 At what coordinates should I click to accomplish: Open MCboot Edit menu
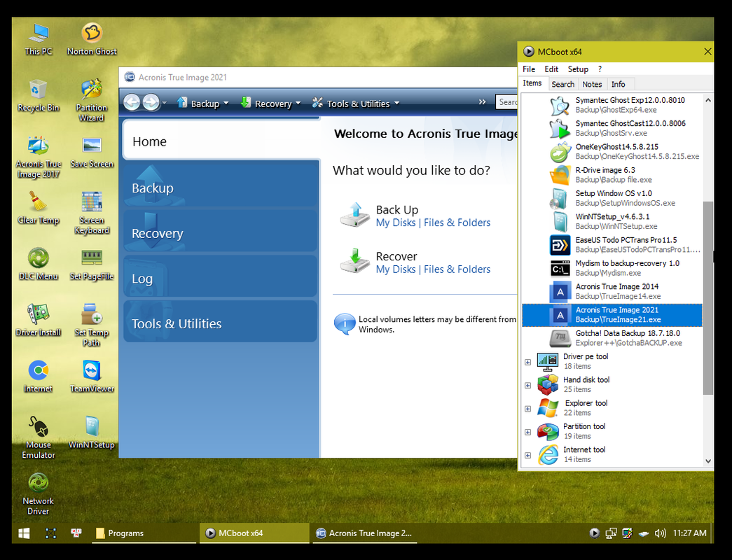pyautogui.click(x=551, y=69)
